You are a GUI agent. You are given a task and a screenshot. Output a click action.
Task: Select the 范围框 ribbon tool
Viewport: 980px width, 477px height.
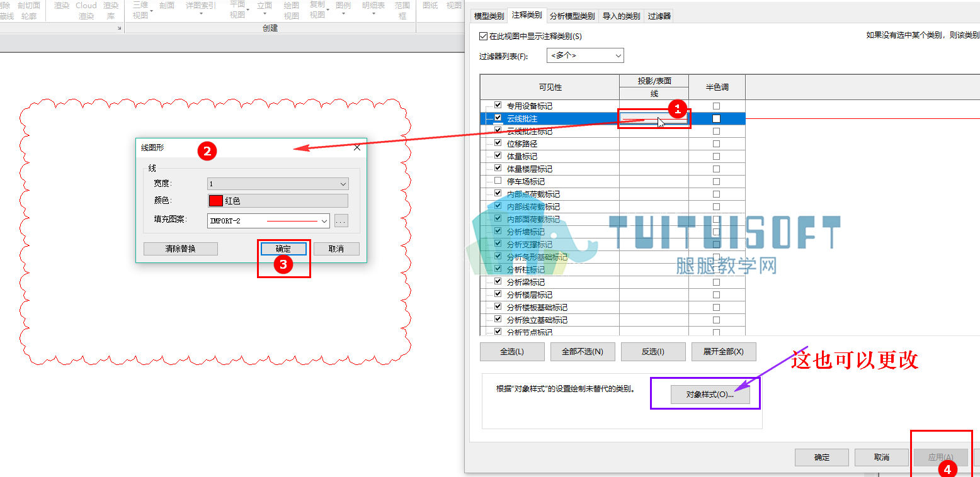point(402,10)
